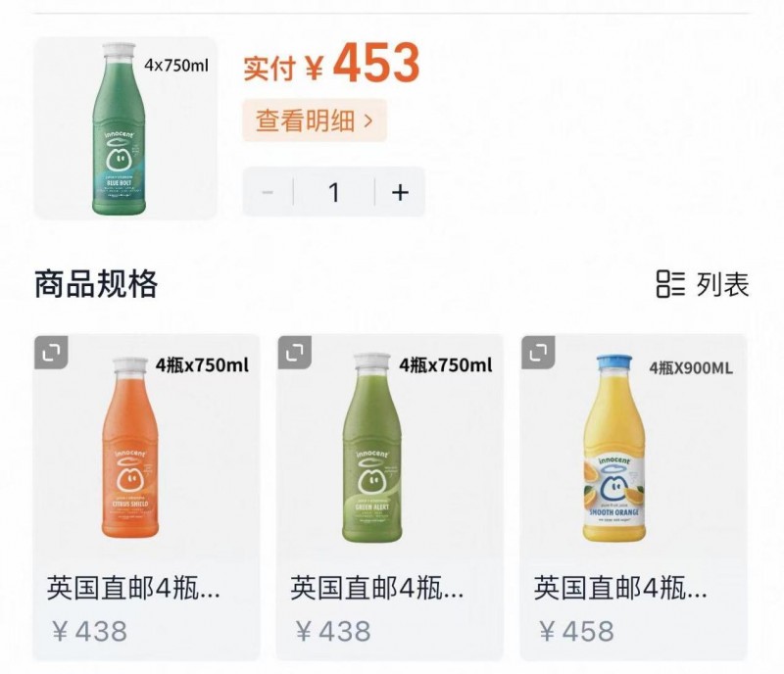Select the Blue Bolt product thumbnail
The image size is (784, 674).
coord(125,128)
